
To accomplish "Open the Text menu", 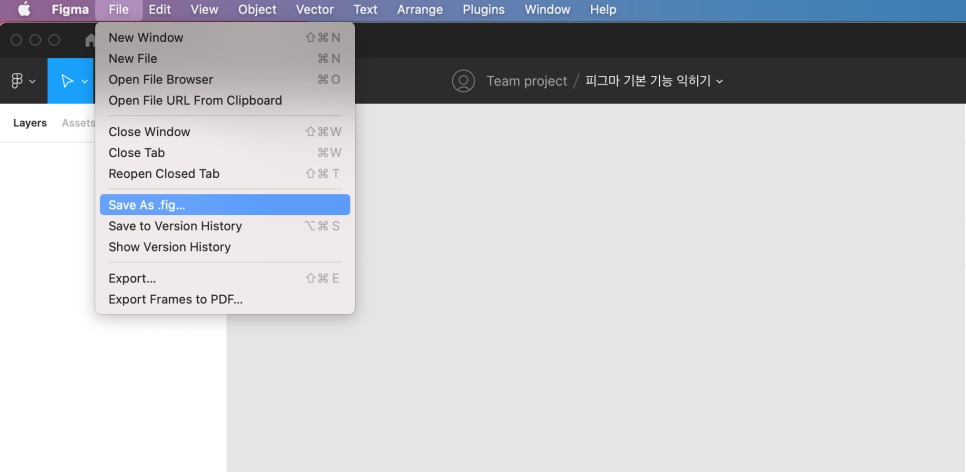I will [x=365, y=10].
